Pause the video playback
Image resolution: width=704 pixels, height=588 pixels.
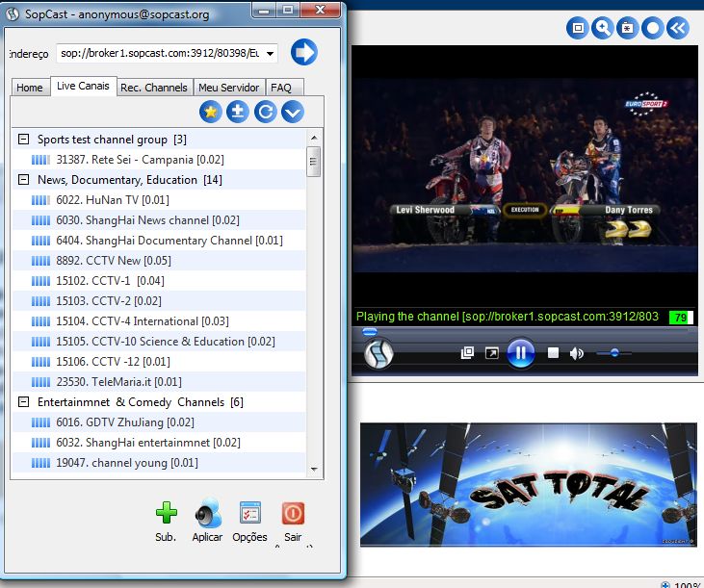point(520,353)
